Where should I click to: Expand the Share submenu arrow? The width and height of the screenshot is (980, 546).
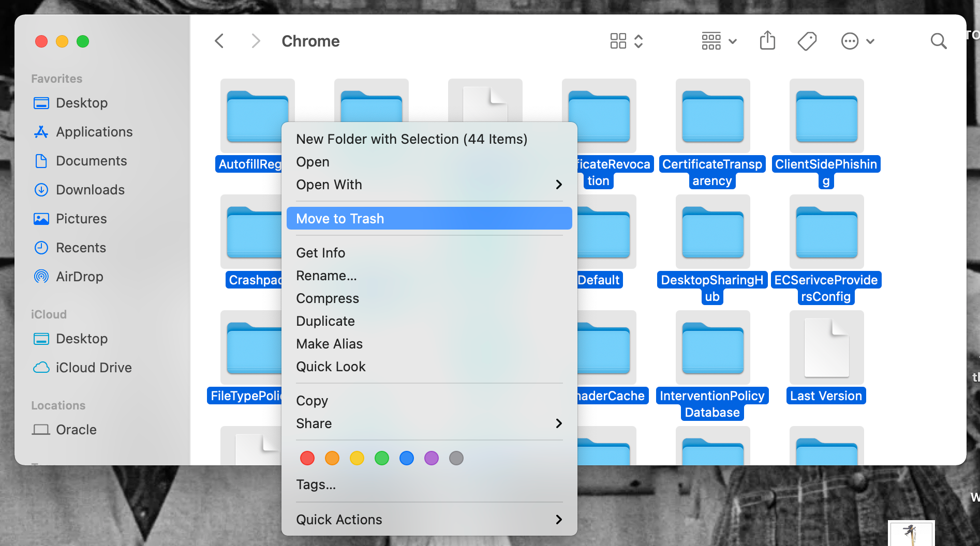(558, 423)
